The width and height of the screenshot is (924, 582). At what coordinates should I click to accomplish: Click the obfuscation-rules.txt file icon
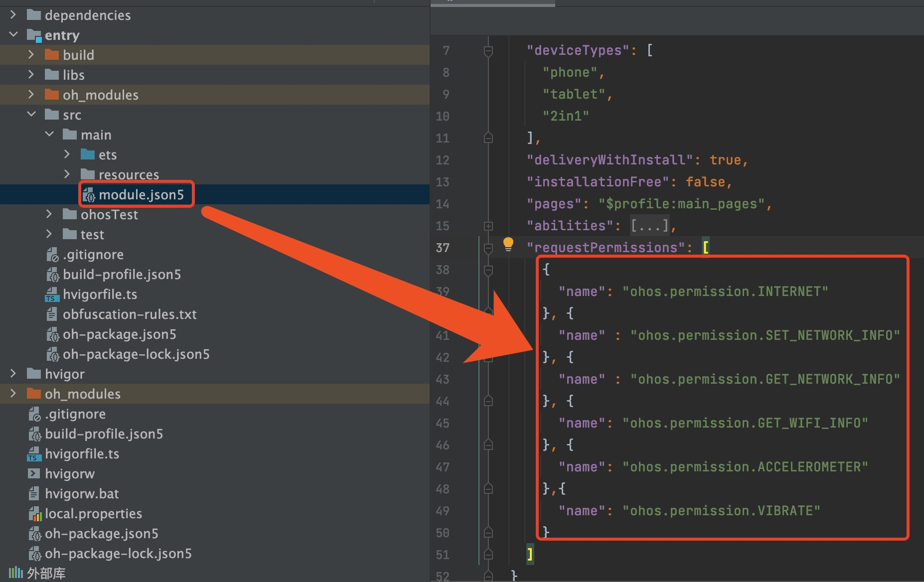[52, 314]
